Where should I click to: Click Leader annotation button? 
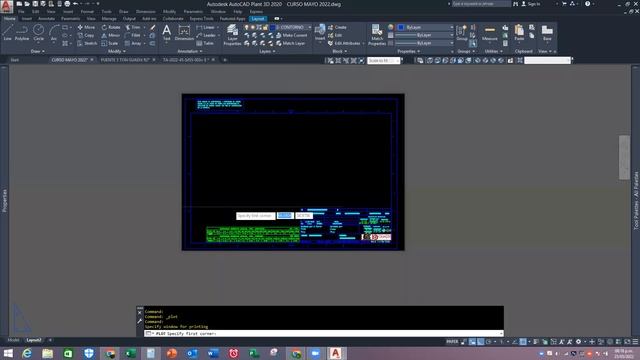(x=206, y=36)
